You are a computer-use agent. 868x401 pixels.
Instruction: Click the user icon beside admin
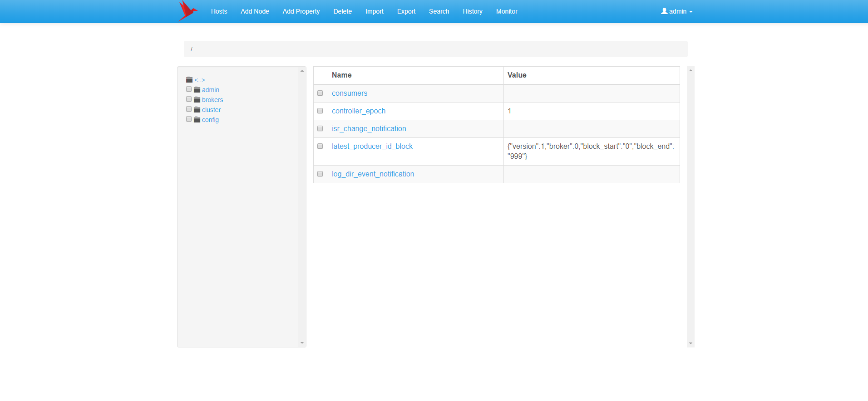(x=664, y=11)
